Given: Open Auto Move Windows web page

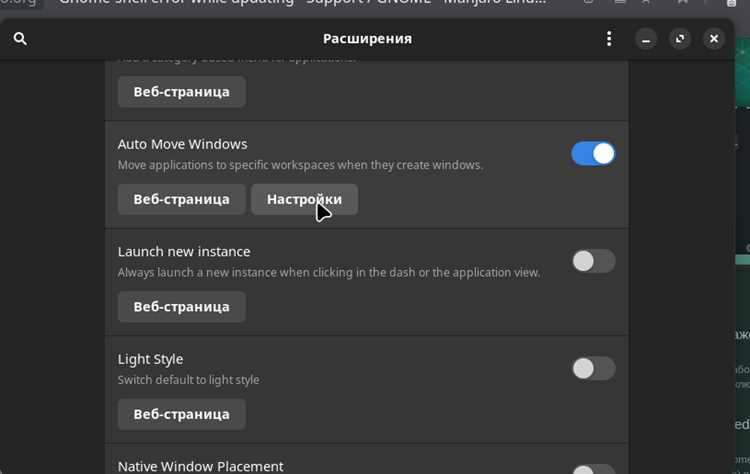Looking at the screenshot, I should pyautogui.click(x=182, y=199).
